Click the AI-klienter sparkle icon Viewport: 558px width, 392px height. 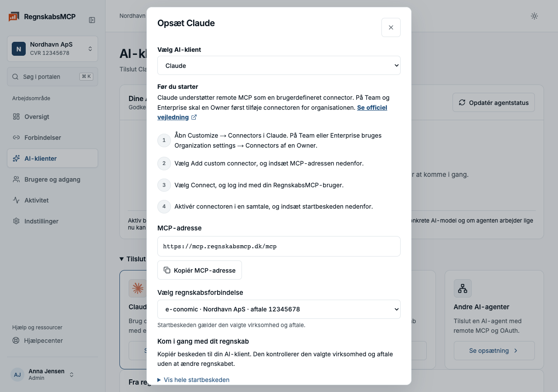click(16, 159)
